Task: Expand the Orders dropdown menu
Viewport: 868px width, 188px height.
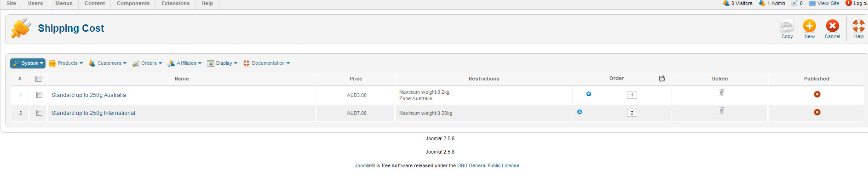Action: pos(147,63)
